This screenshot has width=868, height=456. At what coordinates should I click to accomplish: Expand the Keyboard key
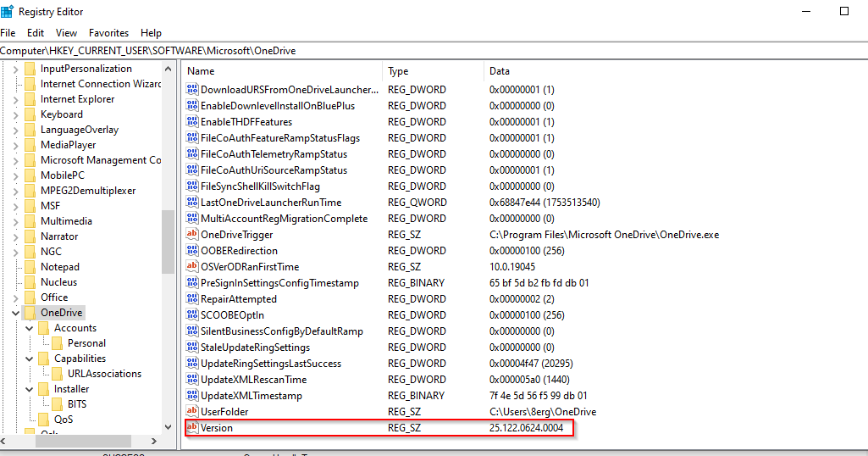coord(15,114)
